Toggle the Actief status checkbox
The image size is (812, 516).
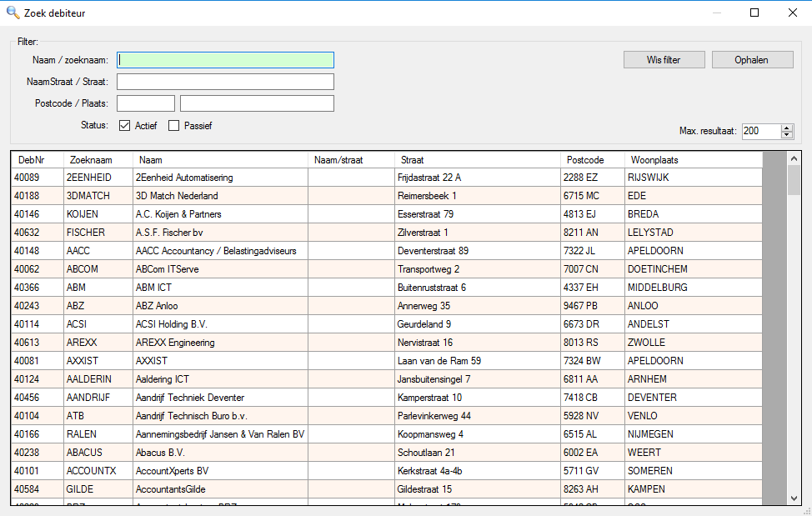click(x=124, y=126)
